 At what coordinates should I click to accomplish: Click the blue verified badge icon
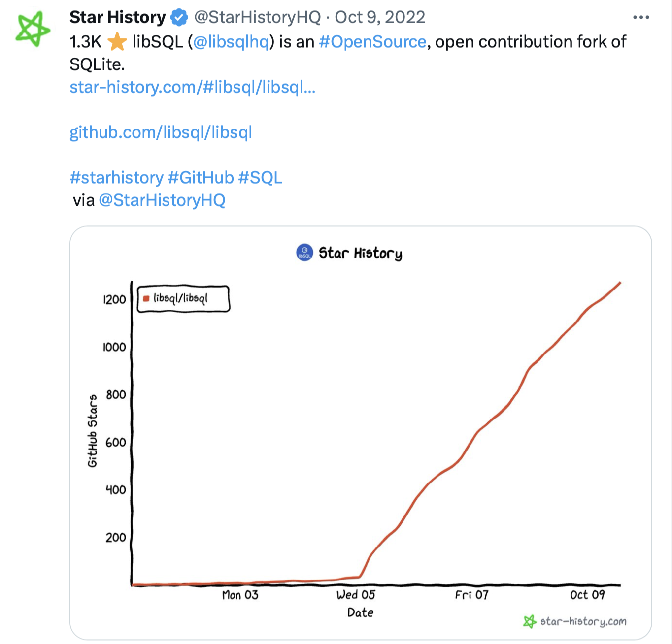click(x=179, y=18)
